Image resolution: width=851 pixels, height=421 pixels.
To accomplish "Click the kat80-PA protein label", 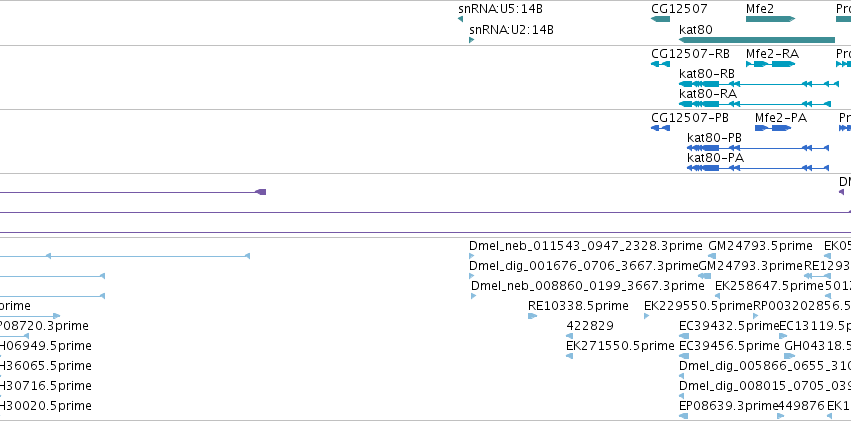I will pos(715,158).
